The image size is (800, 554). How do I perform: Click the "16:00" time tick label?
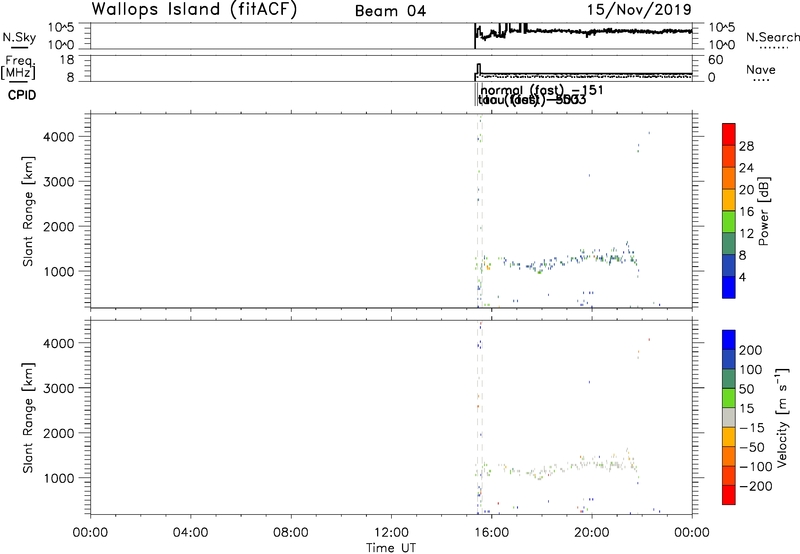(x=491, y=533)
